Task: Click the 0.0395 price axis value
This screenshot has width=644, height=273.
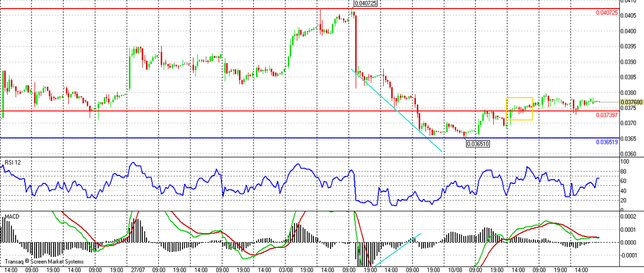Action: point(629,47)
